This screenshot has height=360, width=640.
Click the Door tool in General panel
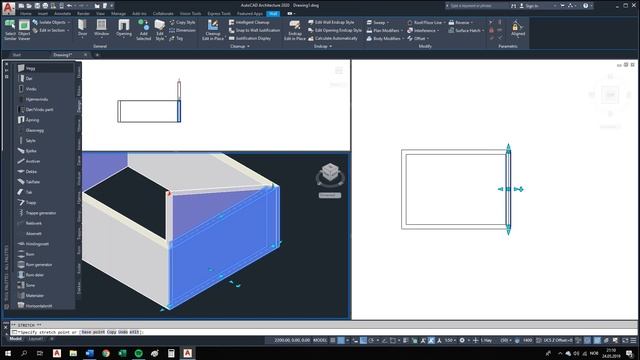click(x=82, y=29)
